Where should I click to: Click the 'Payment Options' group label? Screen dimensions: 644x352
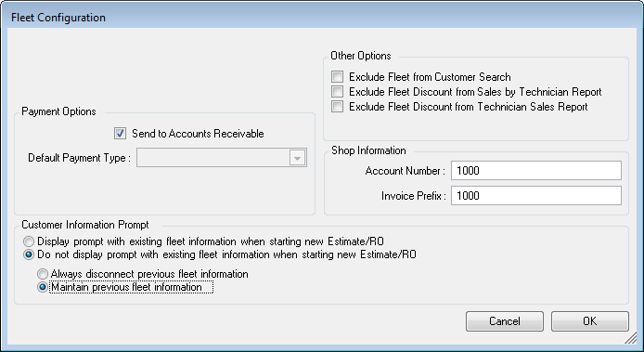tap(58, 111)
